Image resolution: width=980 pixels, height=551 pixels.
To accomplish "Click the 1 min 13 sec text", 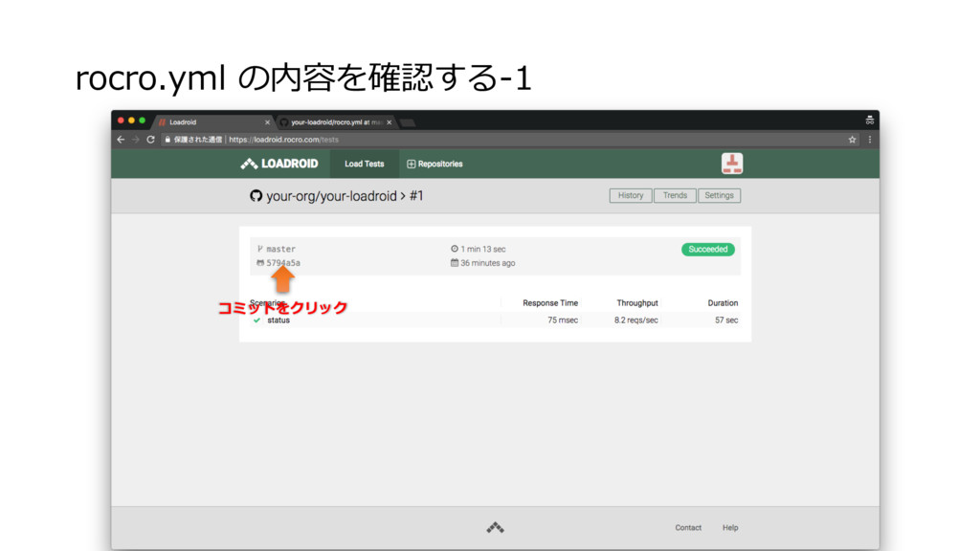I will tap(483, 249).
